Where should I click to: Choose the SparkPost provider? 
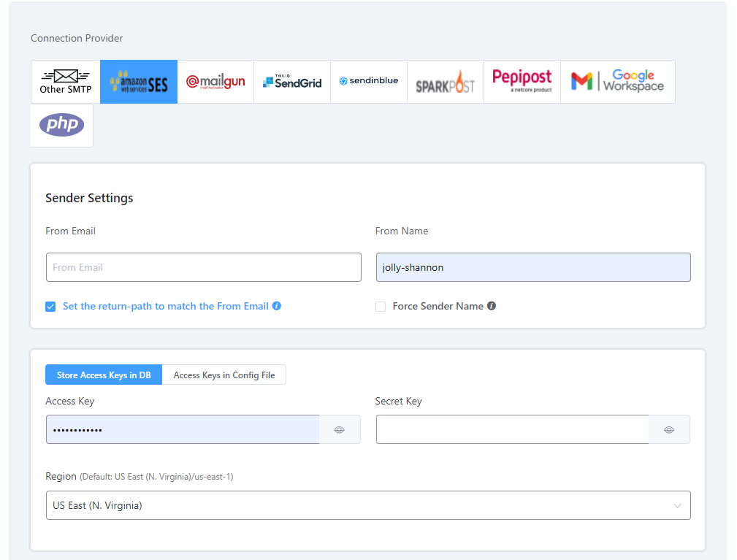point(446,82)
